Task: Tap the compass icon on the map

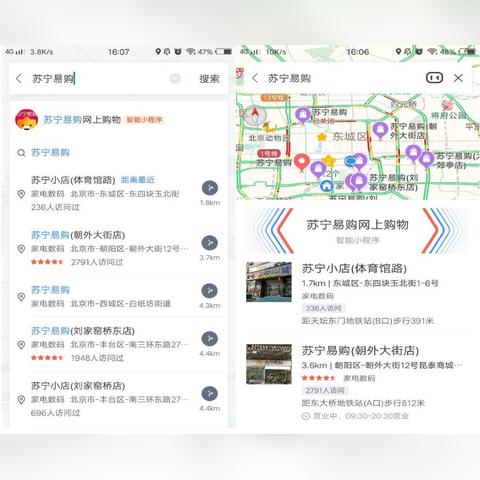Action: point(255,115)
